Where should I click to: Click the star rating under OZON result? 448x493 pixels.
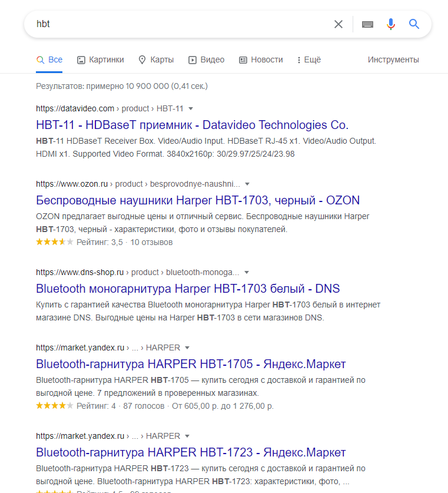coord(55,242)
